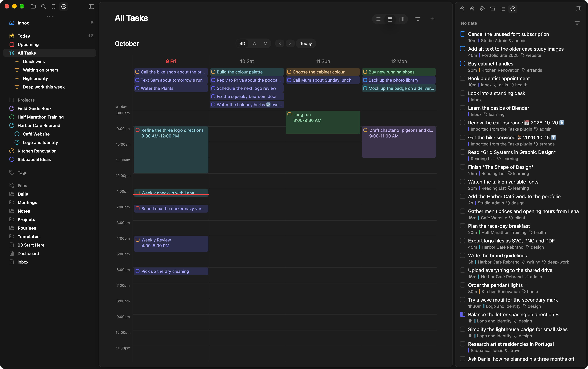The height and width of the screenshot is (369, 588).
Task: Expand the Projects section in sidebar
Action: coord(26,100)
